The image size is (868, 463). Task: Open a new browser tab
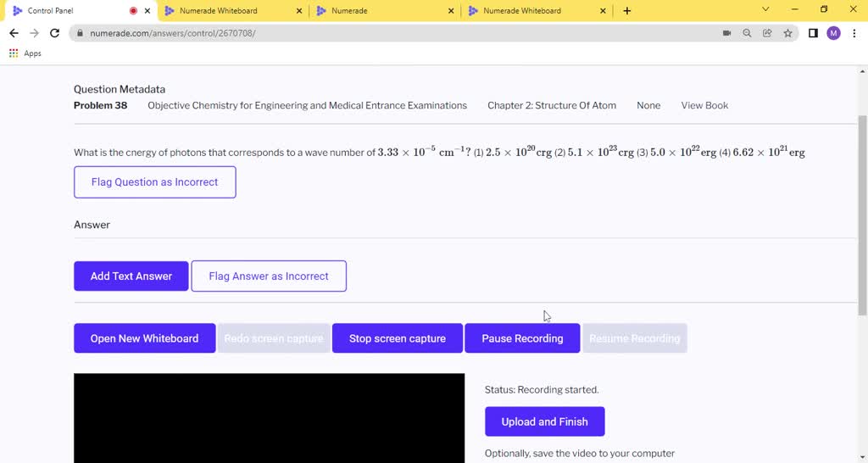coord(627,11)
